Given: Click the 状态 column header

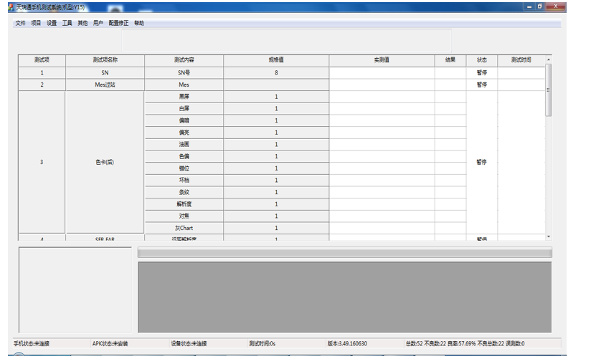Looking at the screenshot, I should point(482,60).
